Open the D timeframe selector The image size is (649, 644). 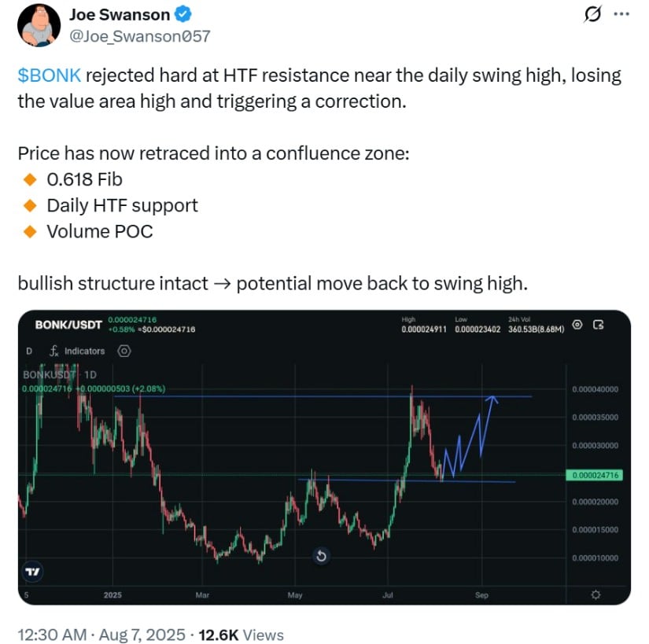29,351
